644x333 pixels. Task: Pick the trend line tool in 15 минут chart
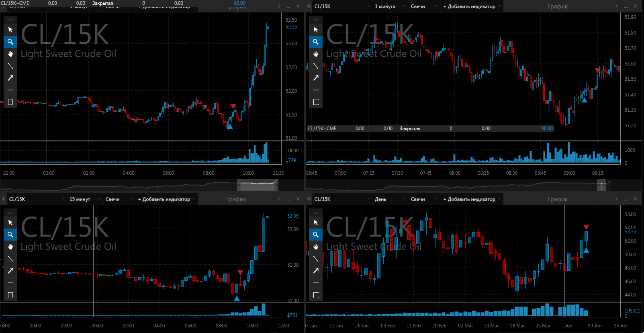tap(10, 259)
